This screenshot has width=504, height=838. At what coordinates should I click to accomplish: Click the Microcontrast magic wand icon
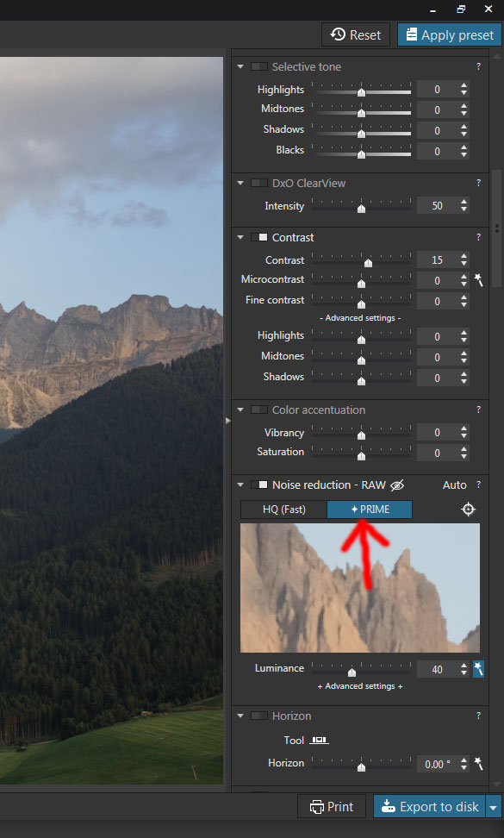[479, 279]
